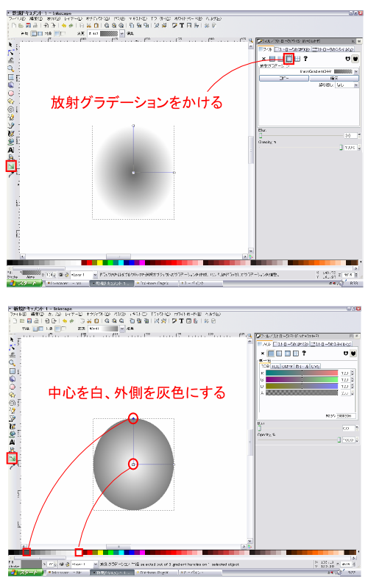Toggle radial gradient type in lower tool options bar
This screenshot has width=368, height=588.
[40, 329]
